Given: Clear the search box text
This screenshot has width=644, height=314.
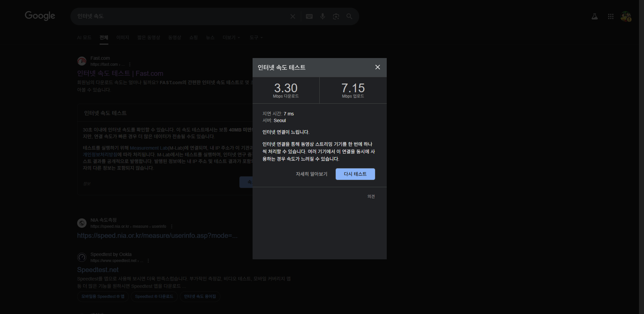Looking at the screenshot, I should point(292,16).
